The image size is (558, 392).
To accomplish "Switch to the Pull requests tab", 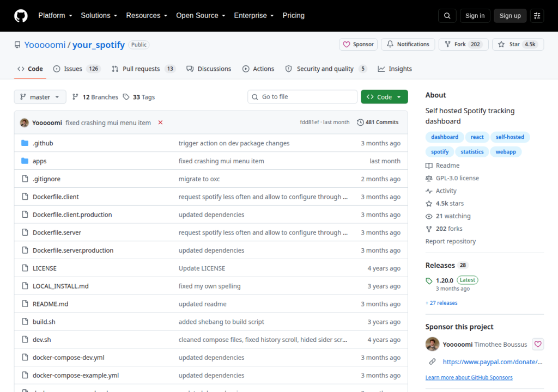I will click(x=143, y=69).
